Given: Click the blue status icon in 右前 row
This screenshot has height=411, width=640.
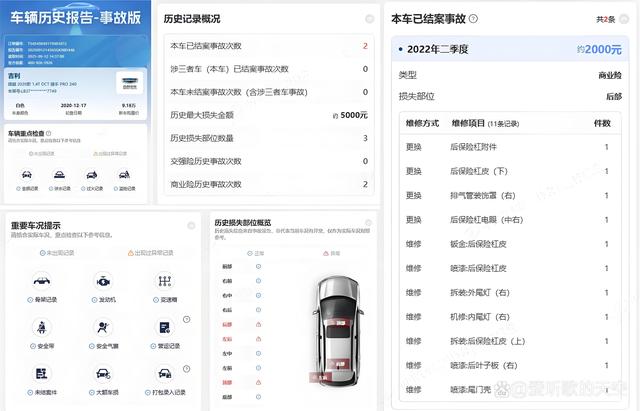Looking at the screenshot, I should point(258,281).
